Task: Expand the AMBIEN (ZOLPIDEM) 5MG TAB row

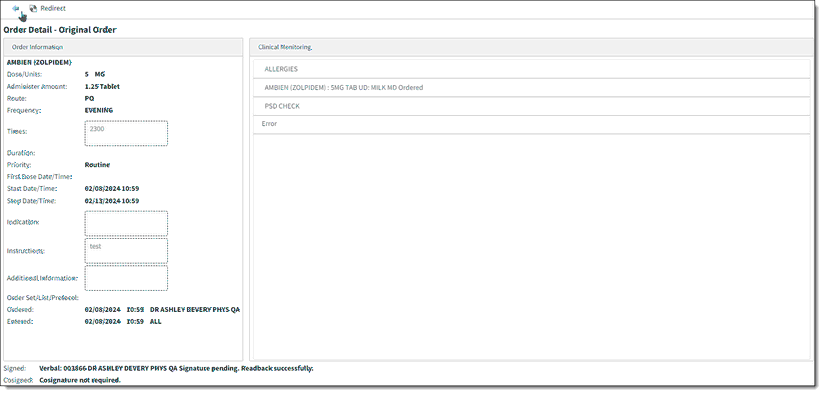Action: [532, 88]
